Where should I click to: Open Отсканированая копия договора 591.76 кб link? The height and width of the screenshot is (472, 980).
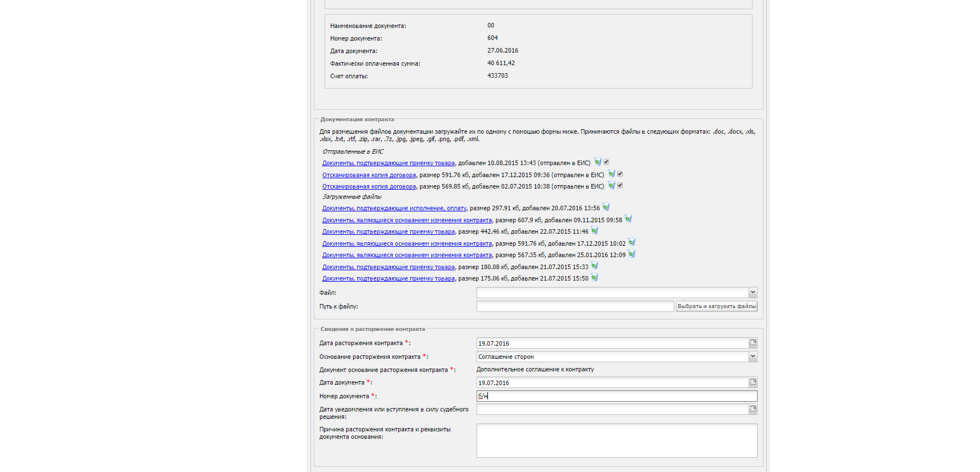[369, 175]
